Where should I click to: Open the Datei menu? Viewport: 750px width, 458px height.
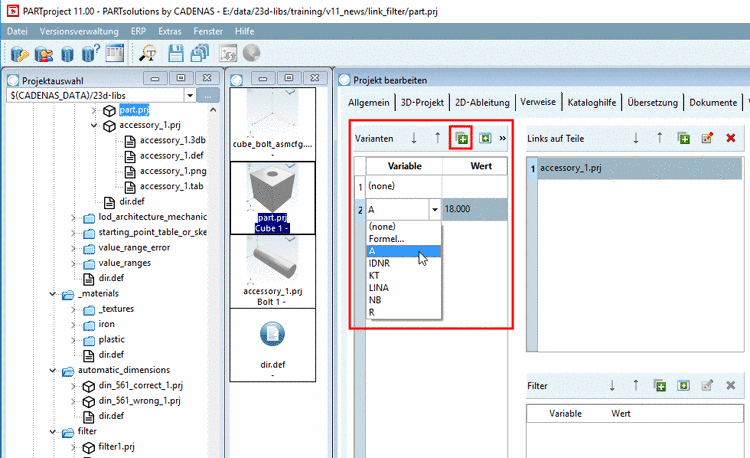click(17, 31)
